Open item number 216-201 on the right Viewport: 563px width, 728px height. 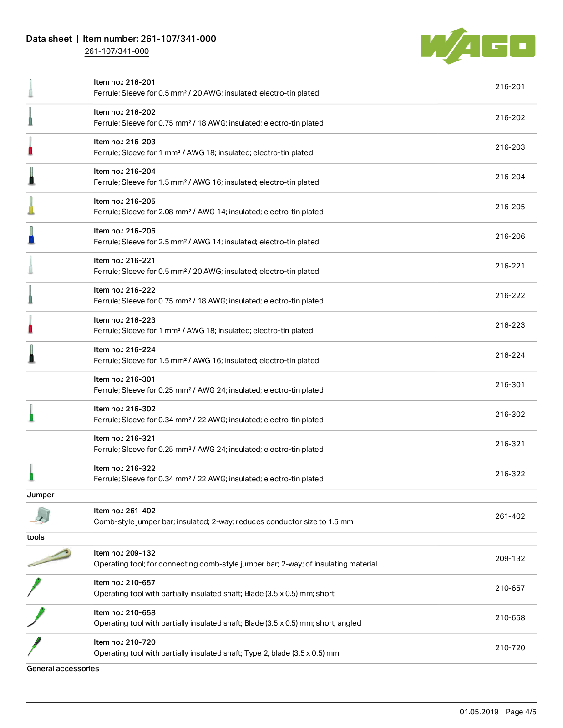pos(510,86)
